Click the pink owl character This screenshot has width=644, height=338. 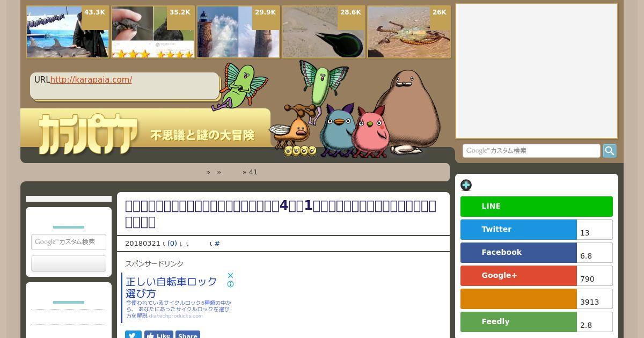(371, 131)
